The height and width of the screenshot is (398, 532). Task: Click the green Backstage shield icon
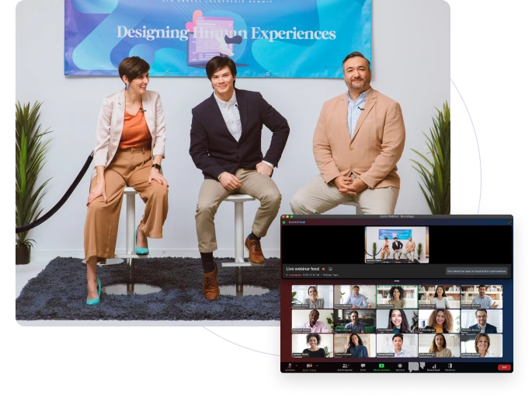tap(285, 222)
